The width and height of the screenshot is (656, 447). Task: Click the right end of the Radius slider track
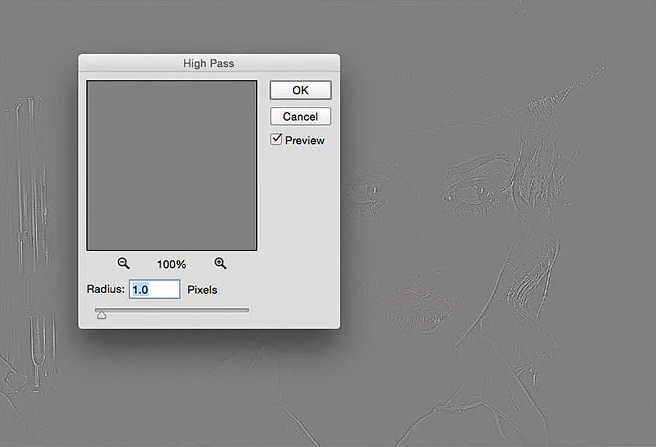click(247, 310)
